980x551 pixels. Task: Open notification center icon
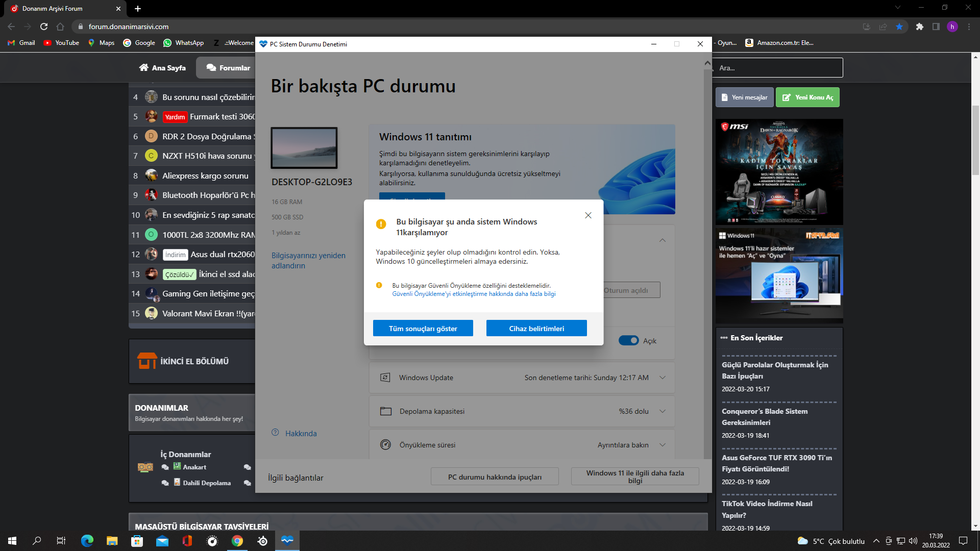pos(963,541)
